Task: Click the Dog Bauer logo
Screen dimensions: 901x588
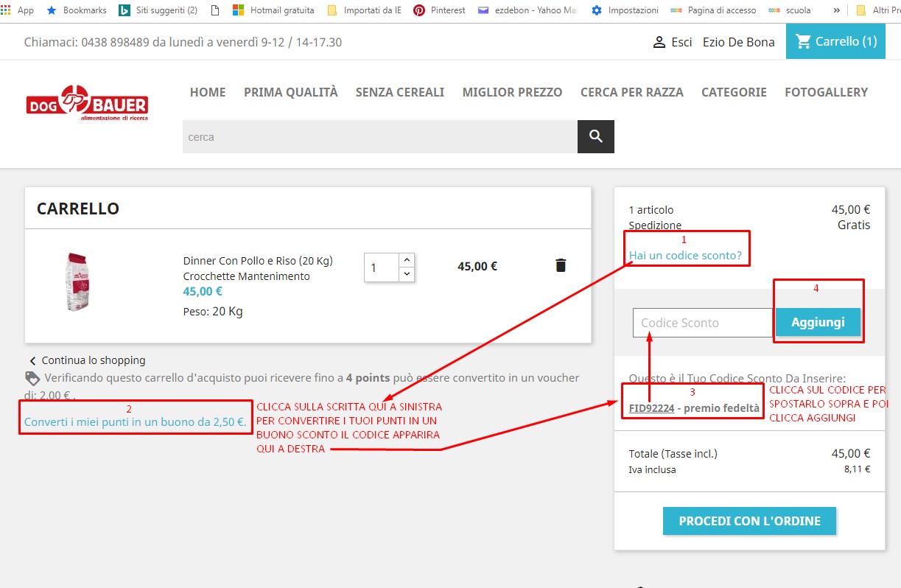Action: 87,104
